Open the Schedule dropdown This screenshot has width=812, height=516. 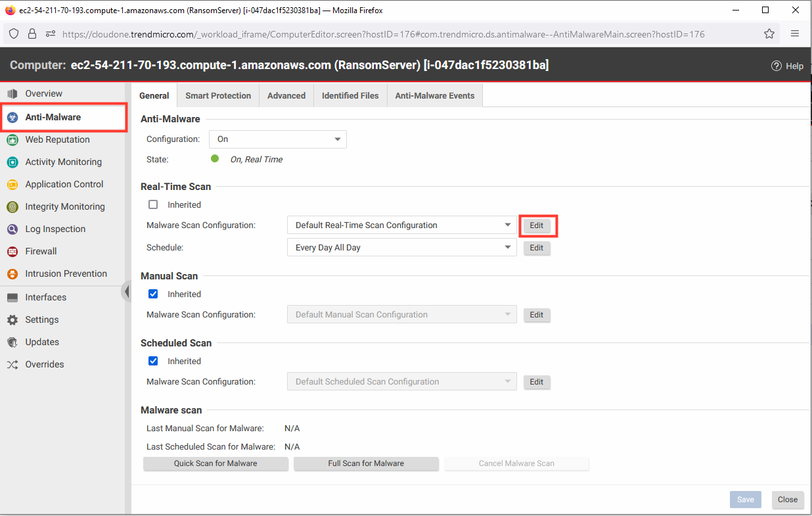(402, 247)
